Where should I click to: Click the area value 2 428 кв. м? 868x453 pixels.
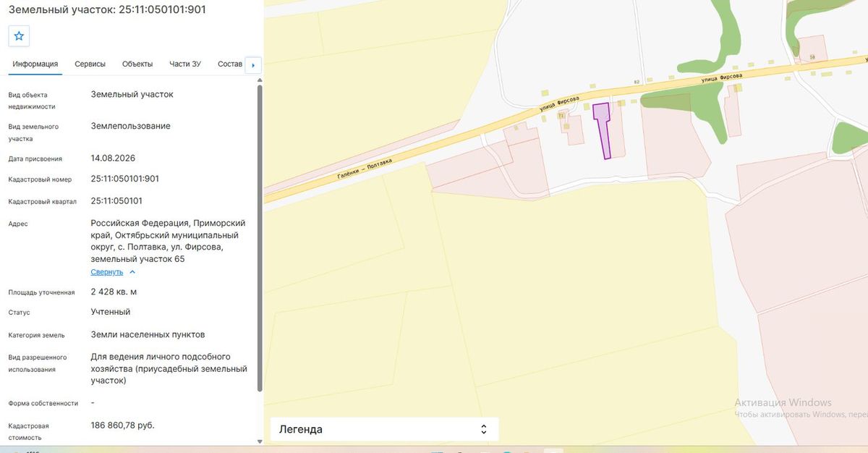point(114,292)
